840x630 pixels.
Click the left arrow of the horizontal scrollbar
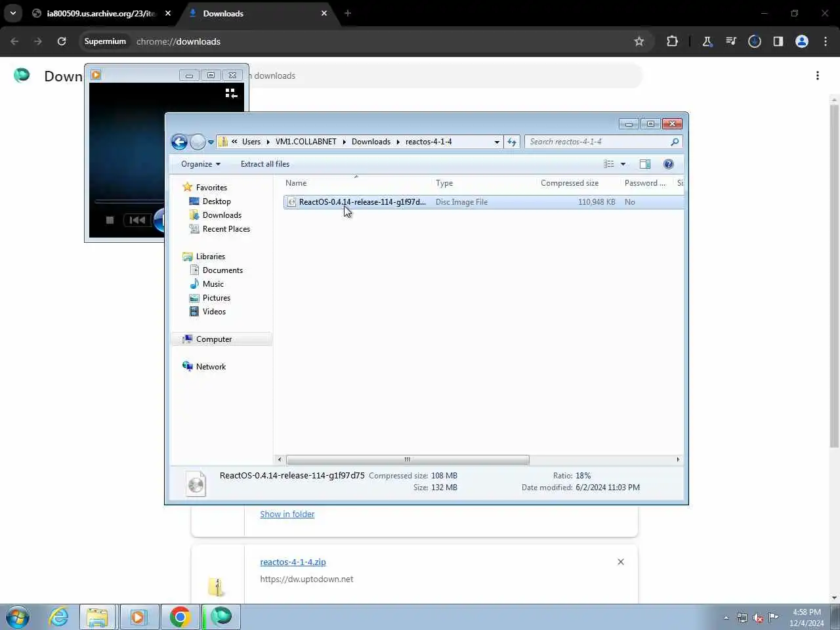click(x=280, y=459)
